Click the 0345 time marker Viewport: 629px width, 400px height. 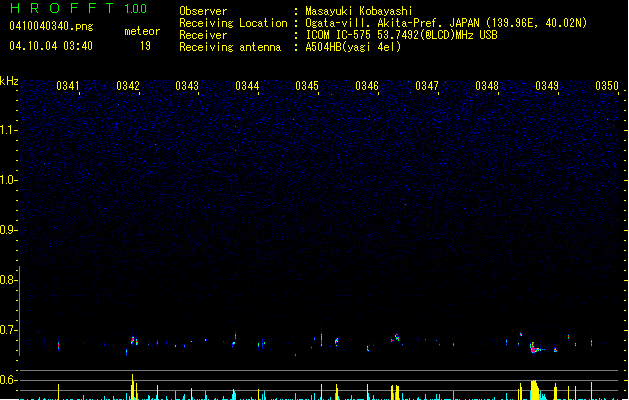tap(307, 86)
